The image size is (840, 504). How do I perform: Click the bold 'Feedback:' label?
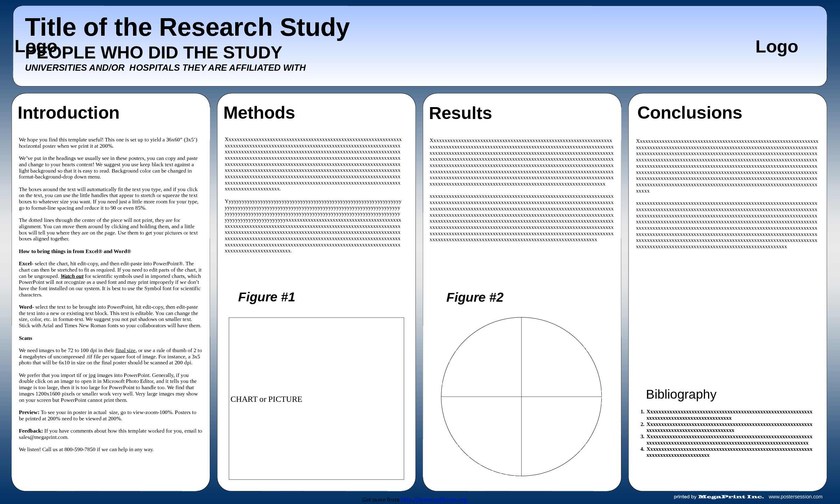pos(31,431)
